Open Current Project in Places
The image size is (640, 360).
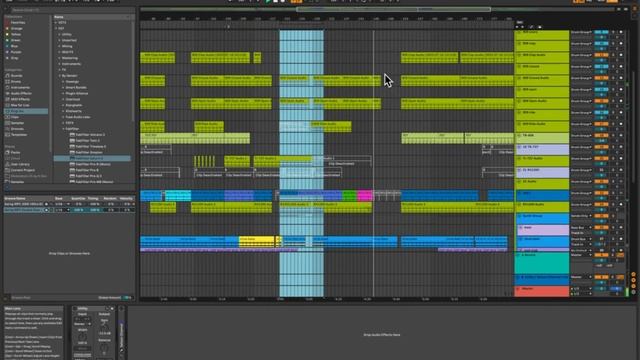click(22, 170)
